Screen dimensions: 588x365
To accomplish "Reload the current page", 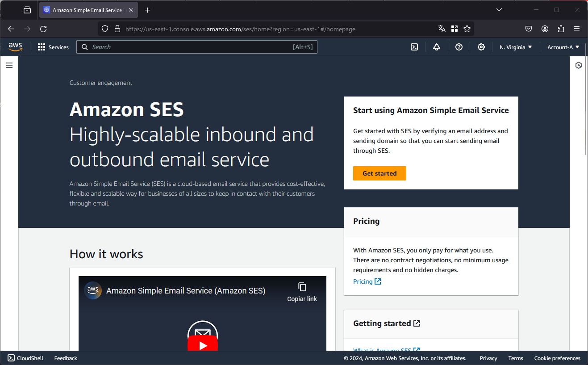I will (43, 29).
